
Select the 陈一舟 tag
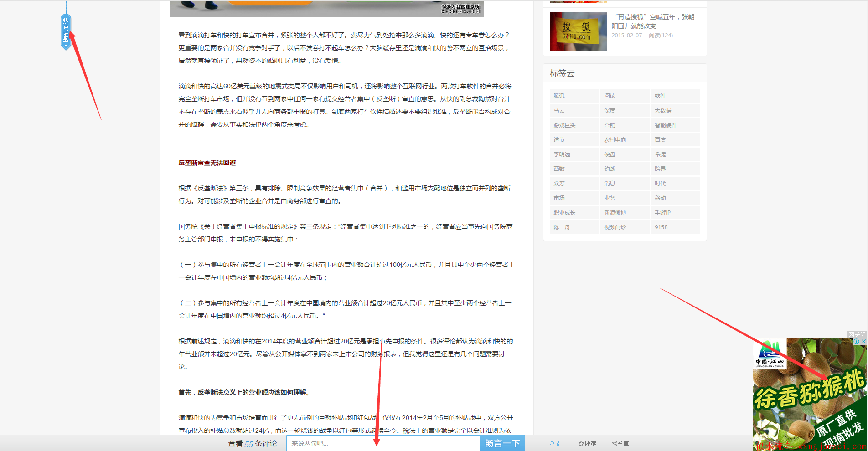click(x=574, y=227)
